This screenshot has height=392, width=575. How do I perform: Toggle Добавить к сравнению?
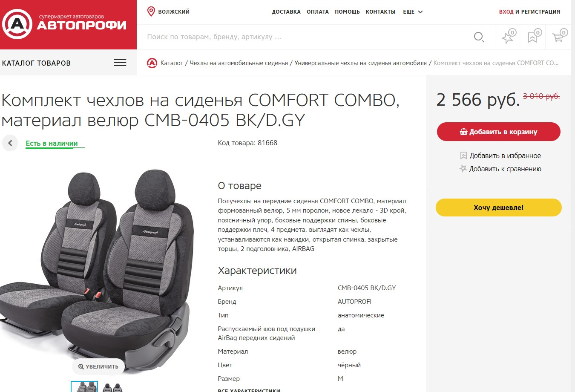click(x=500, y=169)
